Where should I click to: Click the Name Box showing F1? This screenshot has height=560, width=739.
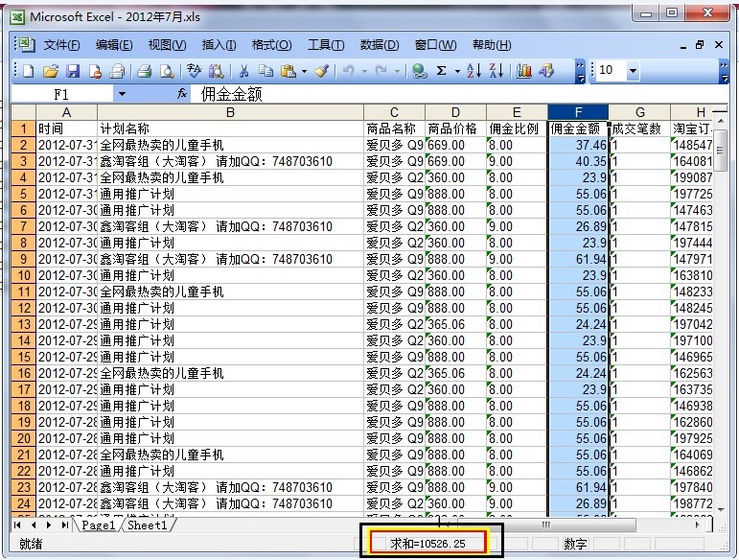tap(61, 94)
